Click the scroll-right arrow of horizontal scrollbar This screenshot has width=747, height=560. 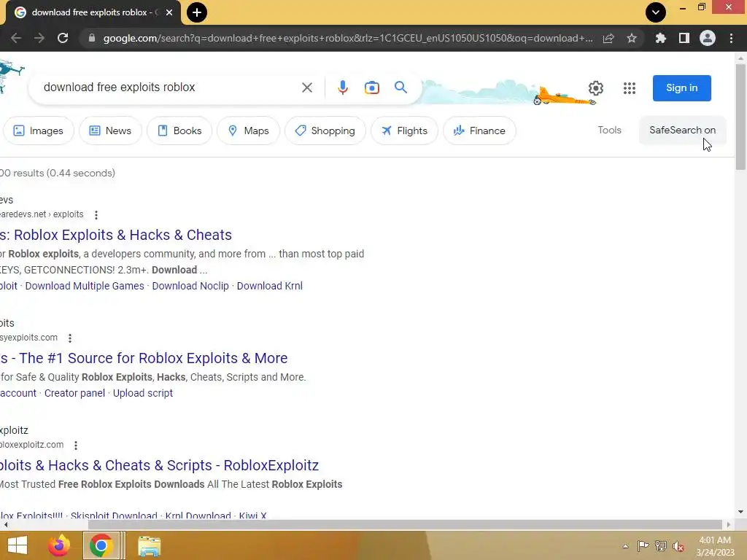click(729, 525)
